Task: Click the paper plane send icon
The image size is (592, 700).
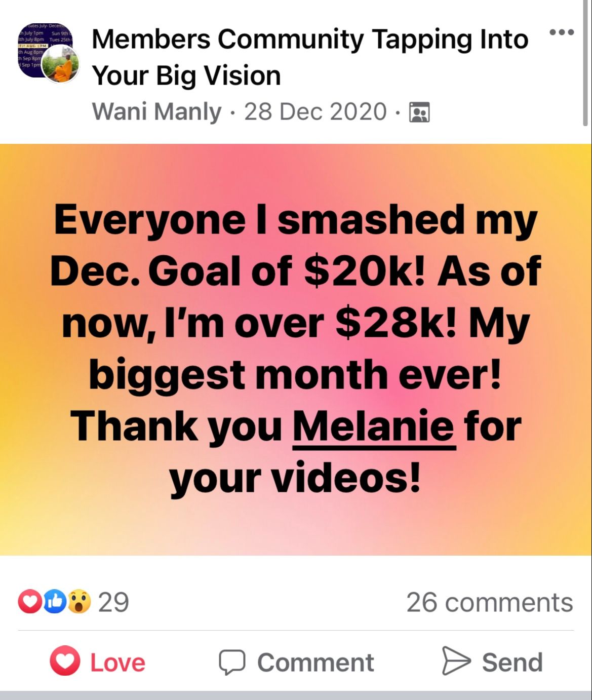Action: click(x=456, y=660)
